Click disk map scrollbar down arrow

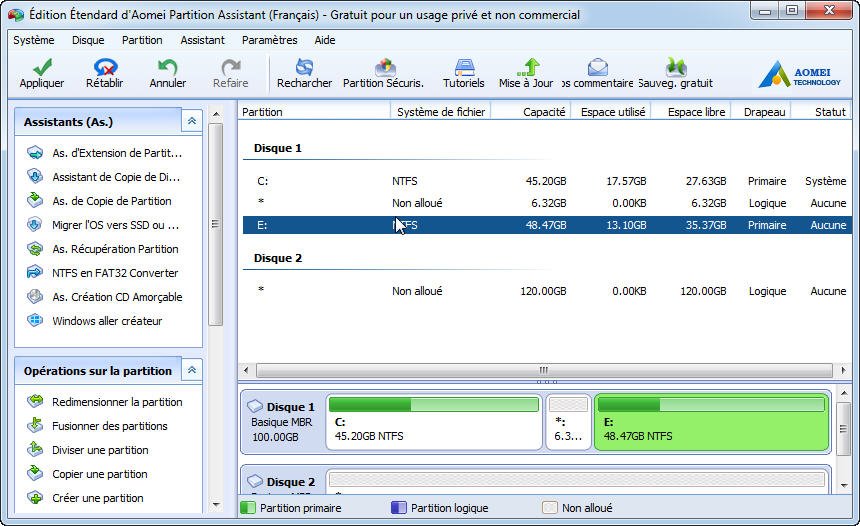click(844, 485)
